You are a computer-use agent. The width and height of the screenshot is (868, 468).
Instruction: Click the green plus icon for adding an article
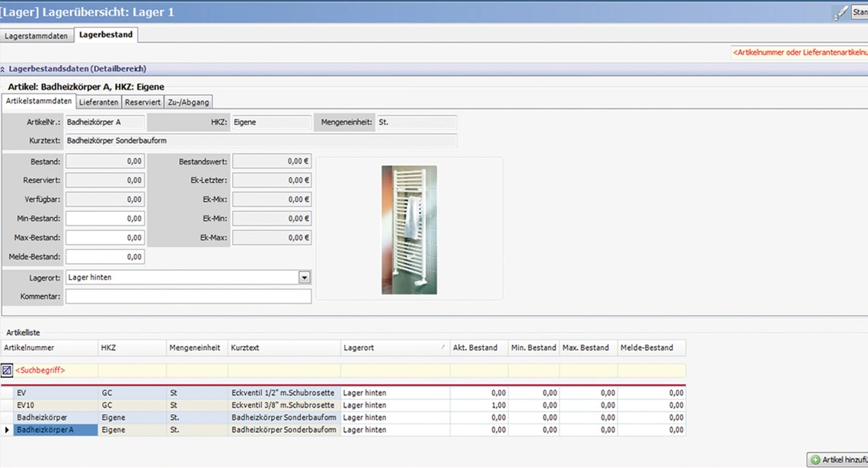pyautogui.click(x=815, y=460)
